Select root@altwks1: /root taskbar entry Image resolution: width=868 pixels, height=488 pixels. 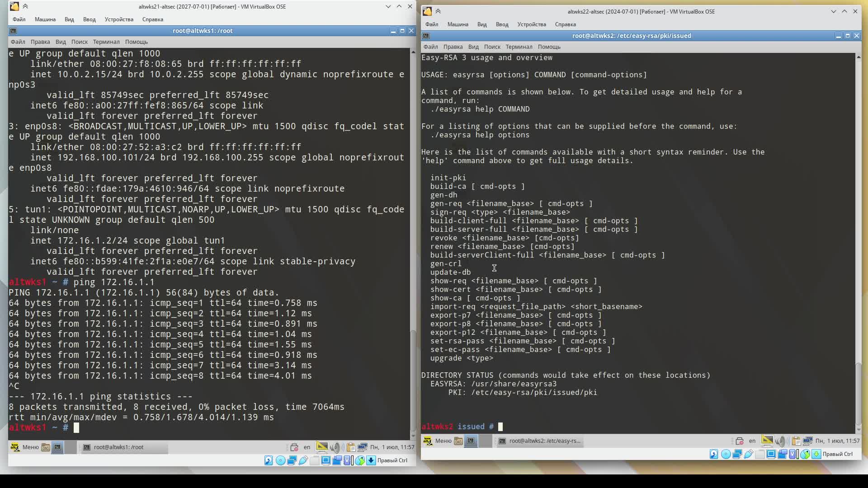[x=124, y=447]
